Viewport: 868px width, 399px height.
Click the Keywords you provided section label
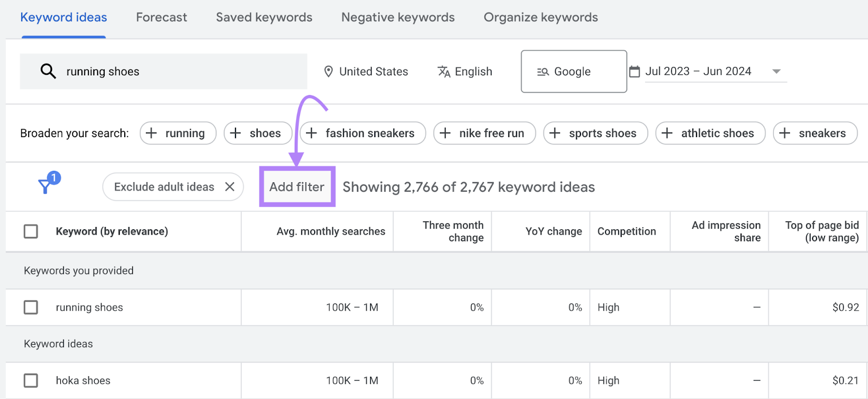(x=79, y=271)
